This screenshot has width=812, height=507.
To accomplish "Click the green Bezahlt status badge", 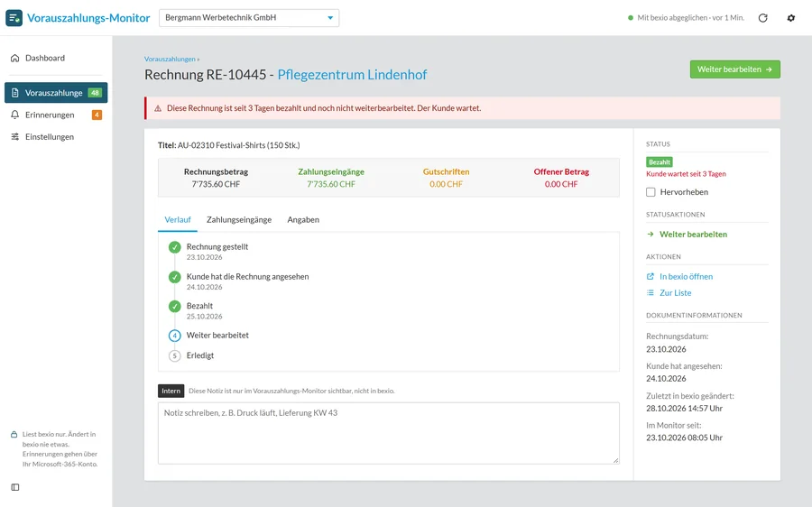I will (660, 162).
